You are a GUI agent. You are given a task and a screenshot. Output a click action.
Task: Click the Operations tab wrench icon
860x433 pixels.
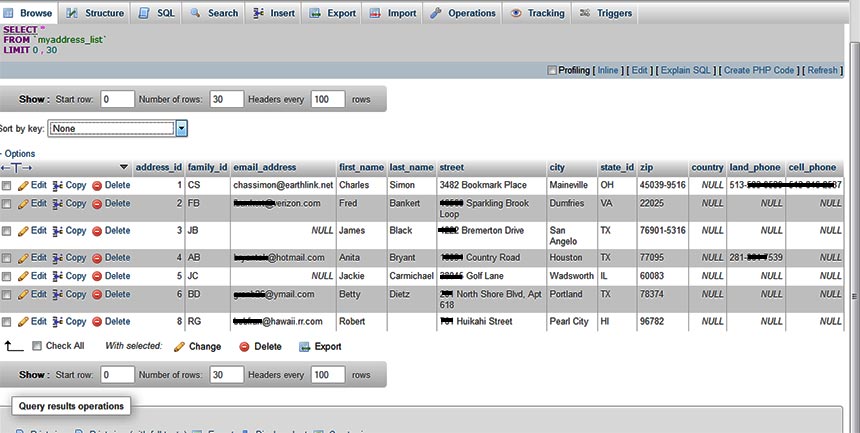(435, 13)
